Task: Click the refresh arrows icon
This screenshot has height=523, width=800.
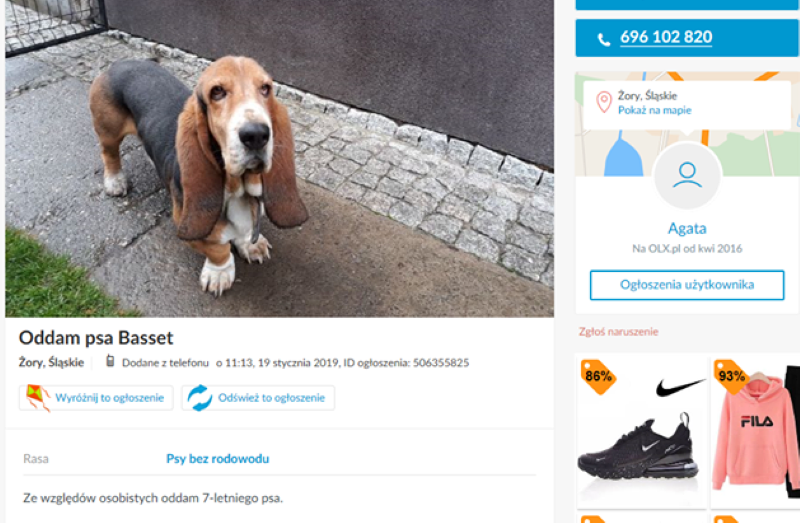Action: coord(200,397)
